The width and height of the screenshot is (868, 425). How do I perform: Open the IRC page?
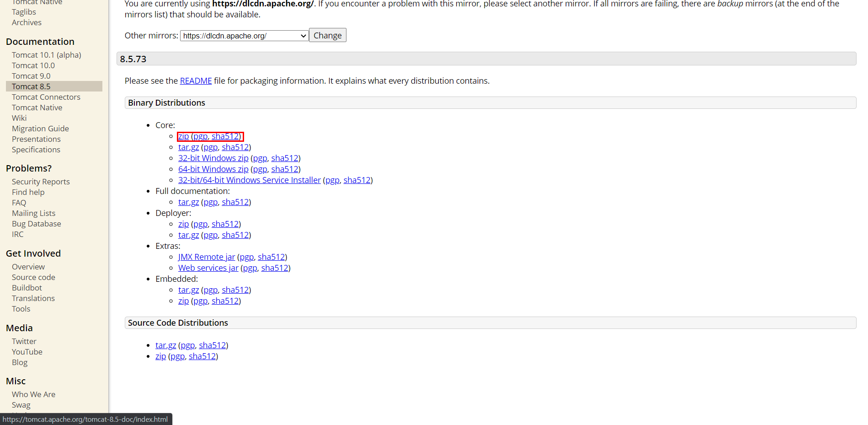17,234
